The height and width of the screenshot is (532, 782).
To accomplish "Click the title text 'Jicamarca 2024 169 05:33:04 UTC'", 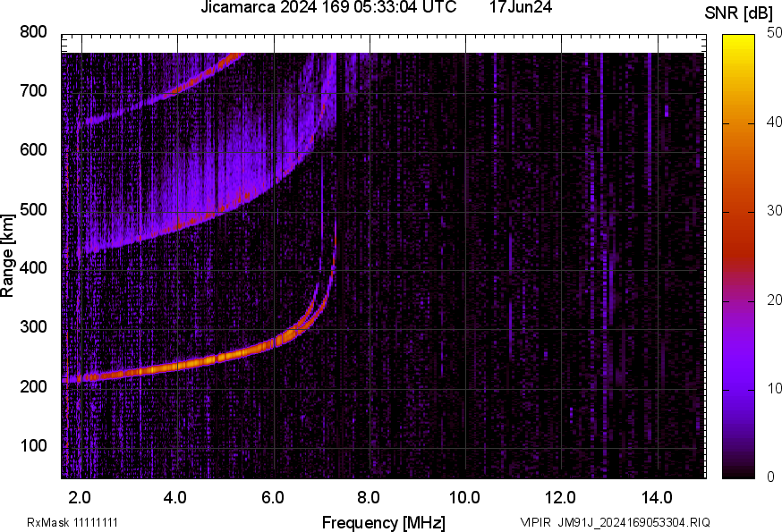I will [328, 7].
